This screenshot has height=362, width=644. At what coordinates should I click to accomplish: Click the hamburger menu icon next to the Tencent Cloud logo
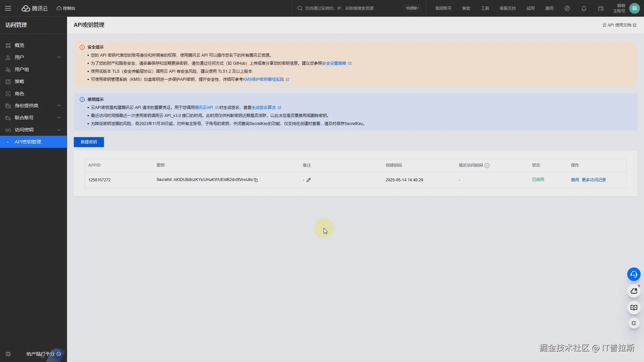[x=8, y=8]
